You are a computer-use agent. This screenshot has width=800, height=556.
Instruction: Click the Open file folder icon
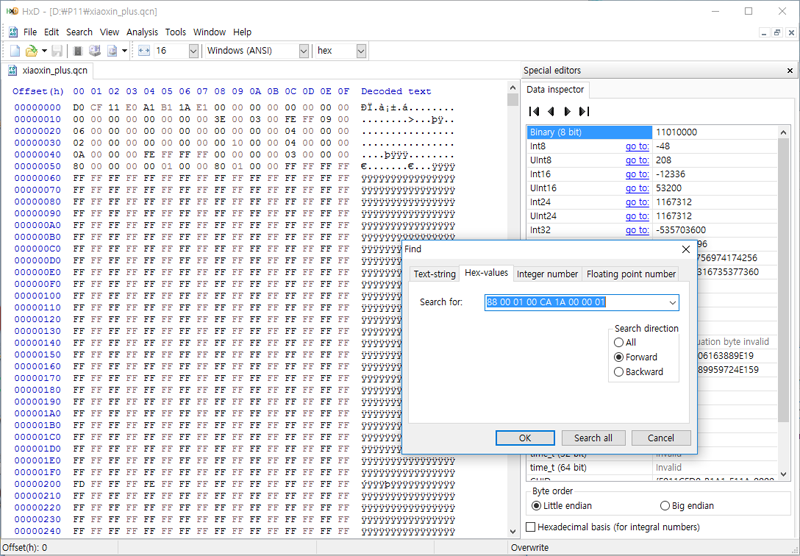tap(31, 50)
